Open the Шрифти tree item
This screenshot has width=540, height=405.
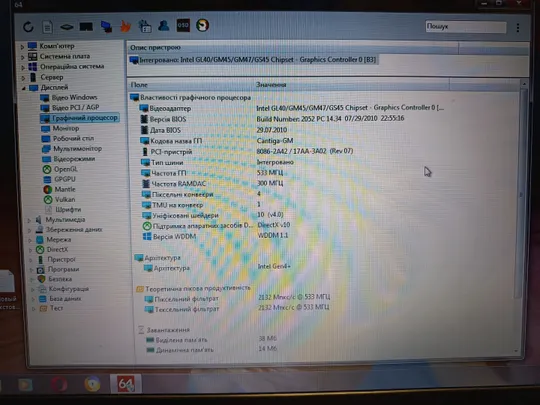pyautogui.click(x=63, y=209)
